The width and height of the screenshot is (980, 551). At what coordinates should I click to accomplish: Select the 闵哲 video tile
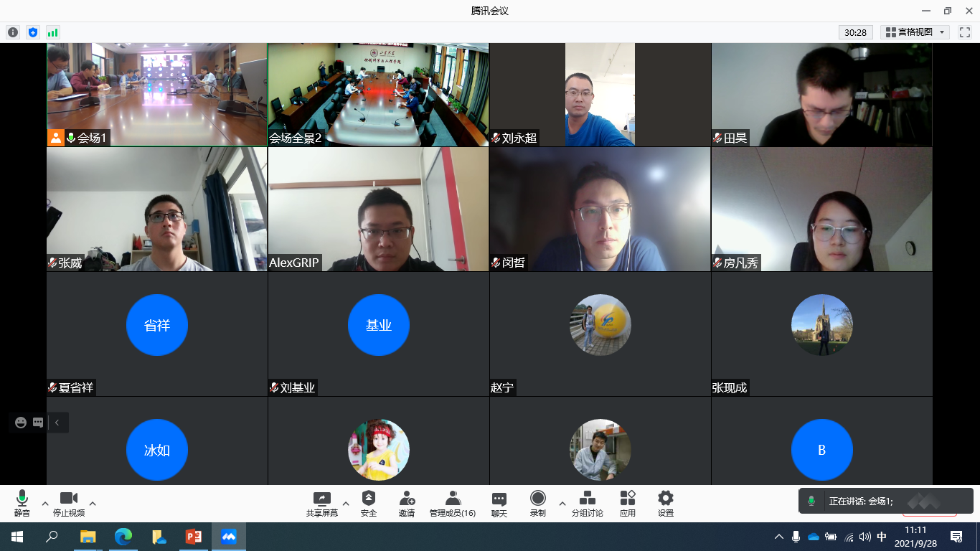pos(600,209)
